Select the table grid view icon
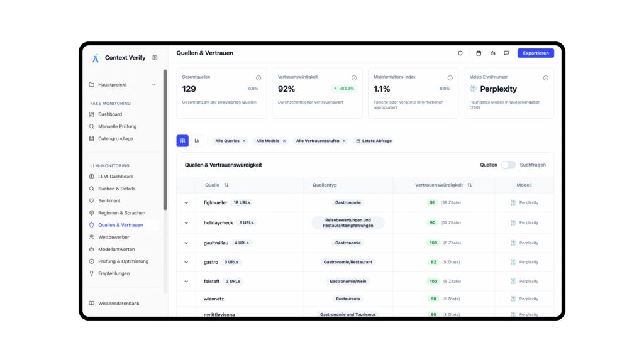 click(182, 141)
